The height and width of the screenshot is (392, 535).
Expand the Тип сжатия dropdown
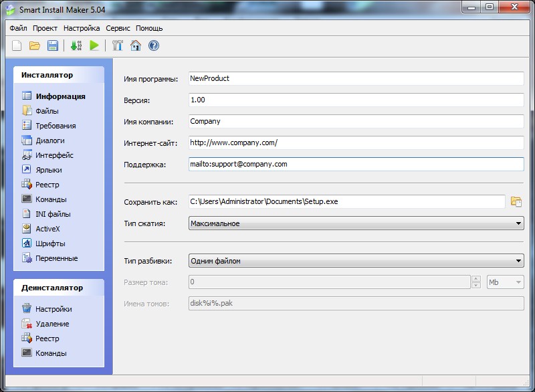(x=519, y=223)
